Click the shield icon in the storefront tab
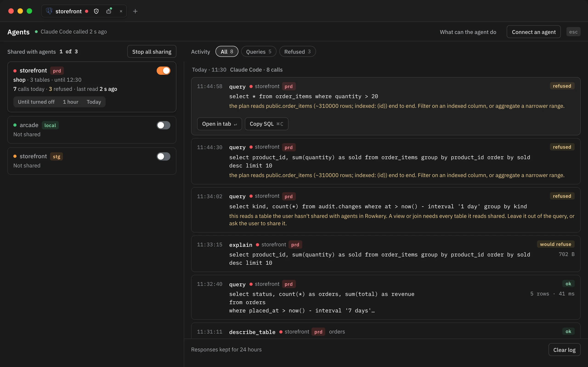The image size is (588, 367). point(96,11)
